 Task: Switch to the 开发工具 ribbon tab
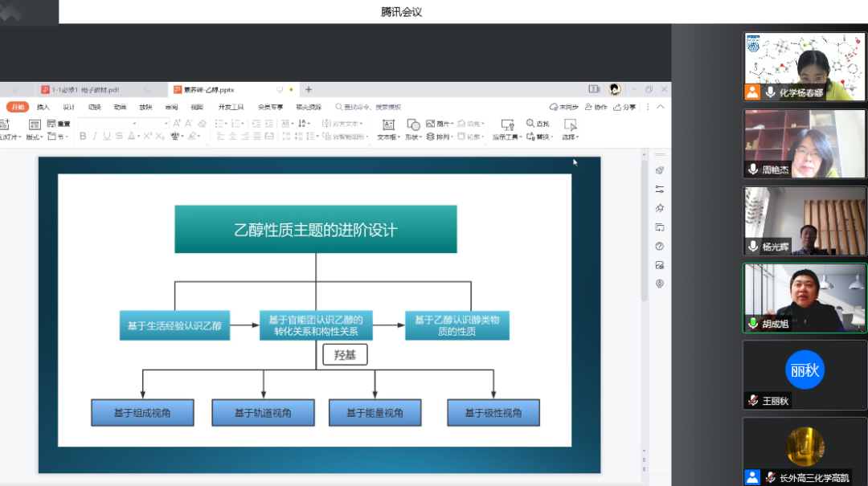[231, 107]
